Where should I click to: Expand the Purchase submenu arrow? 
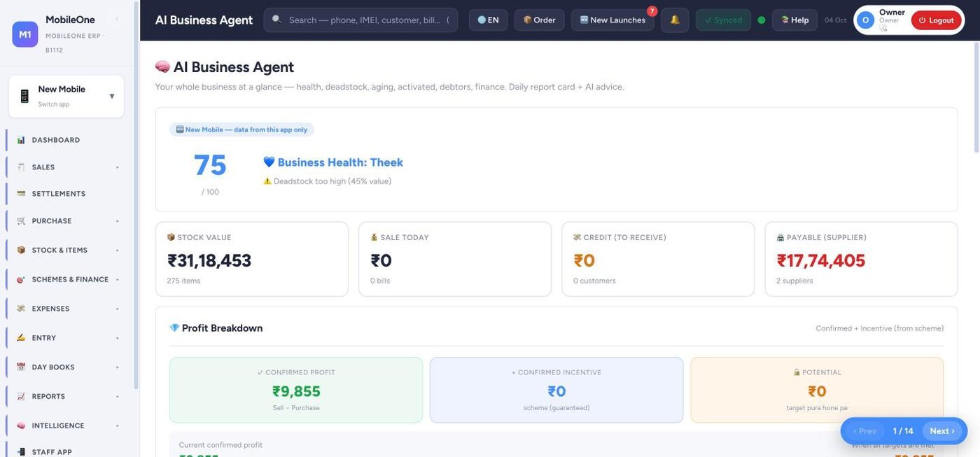tap(118, 221)
